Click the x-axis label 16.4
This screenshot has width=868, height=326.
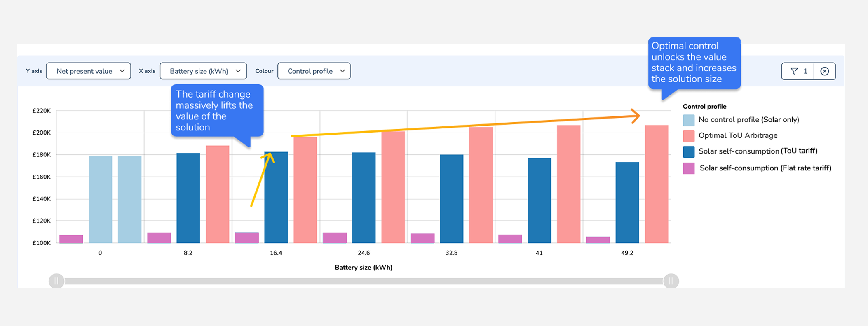pyautogui.click(x=276, y=253)
